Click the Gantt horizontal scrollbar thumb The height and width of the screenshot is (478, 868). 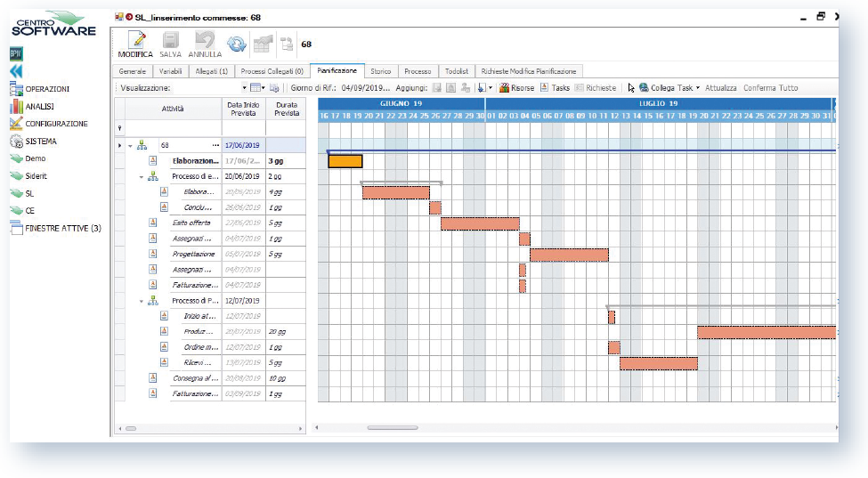pos(392,428)
